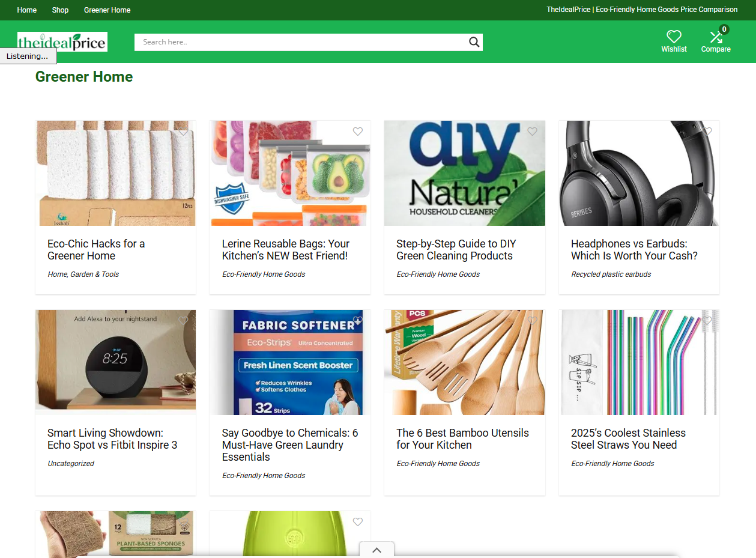The width and height of the screenshot is (756, 558).
Task: Click the green bottle thumbnail
Action: 290,535
